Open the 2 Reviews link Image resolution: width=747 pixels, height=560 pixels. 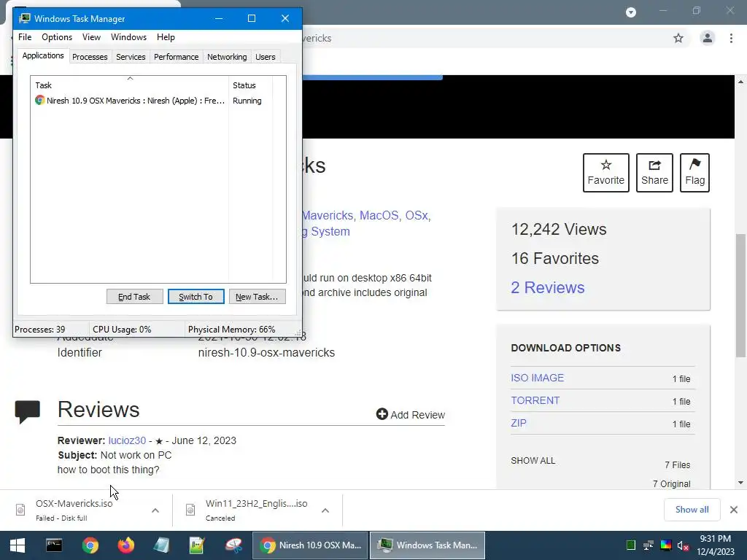point(547,287)
